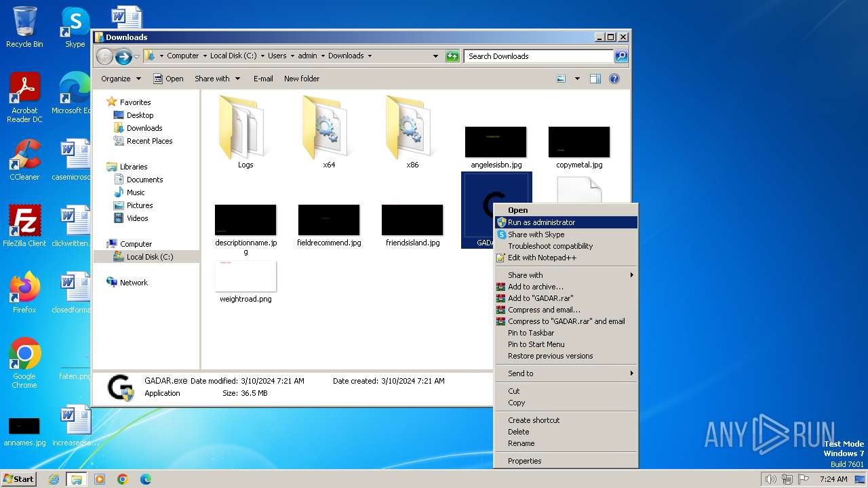Image resolution: width=868 pixels, height=488 pixels.
Task: Create a New folder
Action: click(302, 79)
